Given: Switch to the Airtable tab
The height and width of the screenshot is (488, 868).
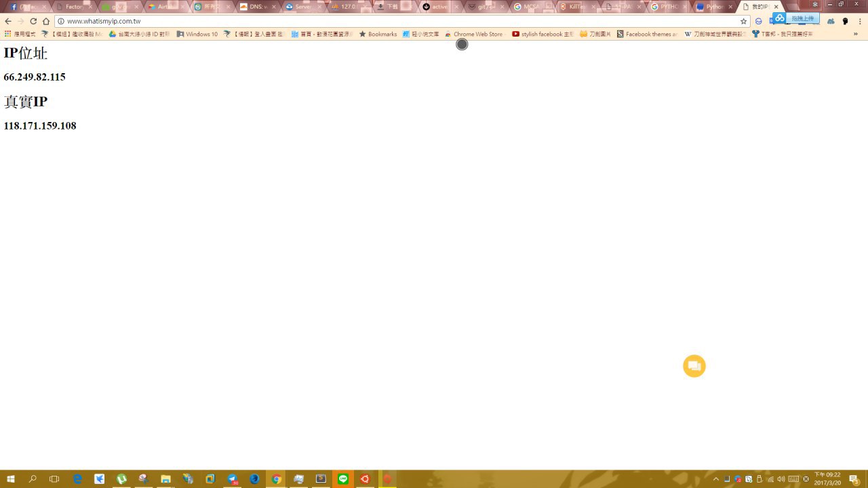Looking at the screenshot, I should [x=165, y=7].
